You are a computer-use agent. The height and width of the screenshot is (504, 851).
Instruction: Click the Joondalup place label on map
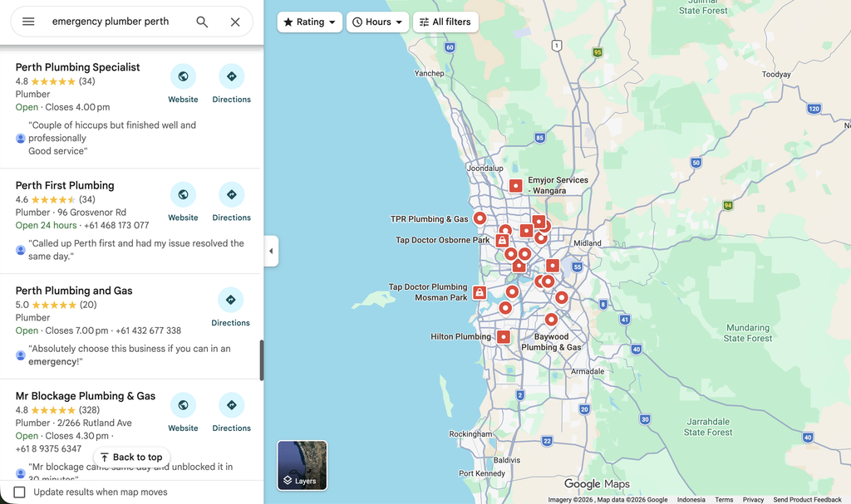coord(485,169)
